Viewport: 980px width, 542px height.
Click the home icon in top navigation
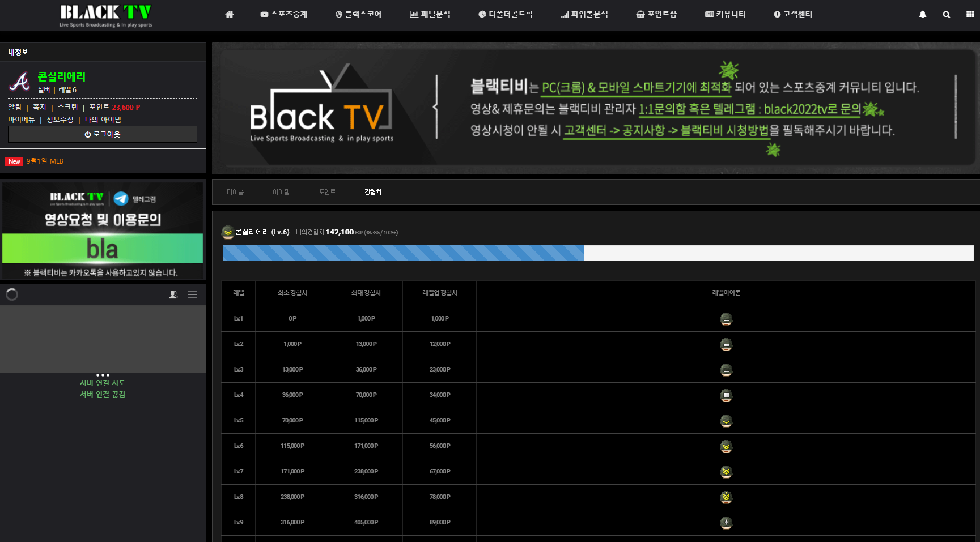[x=230, y=14]
